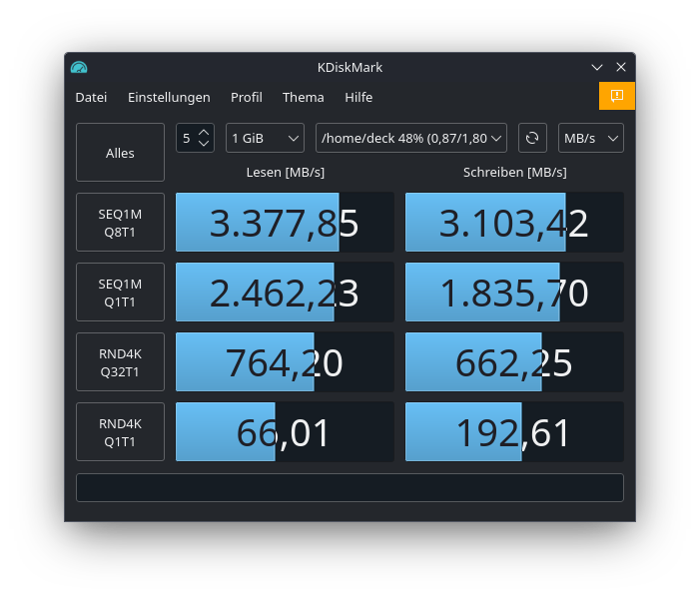
Task: Start the SEQ1M Q1T1 benchmark
Action: [120, 293]
